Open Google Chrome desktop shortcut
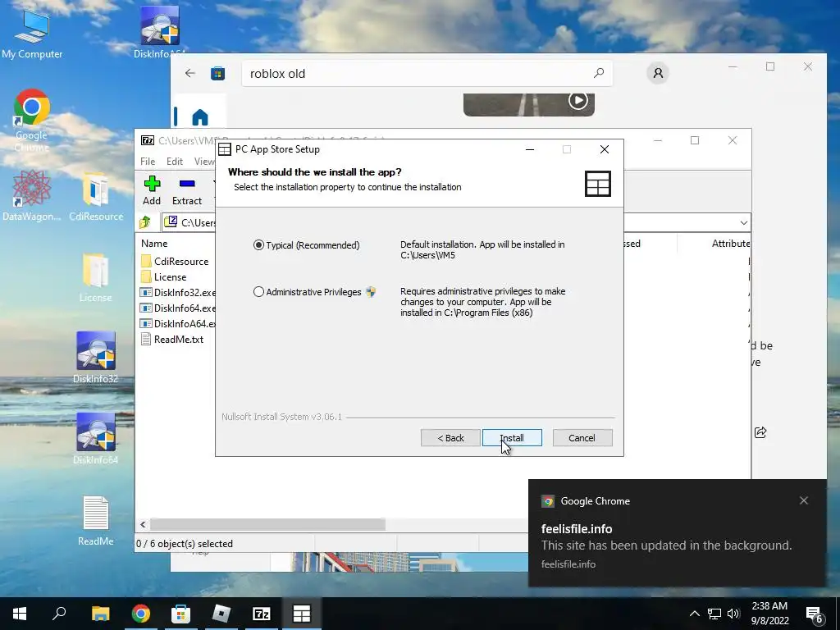840x630 pixels. (x=32, y=121)
